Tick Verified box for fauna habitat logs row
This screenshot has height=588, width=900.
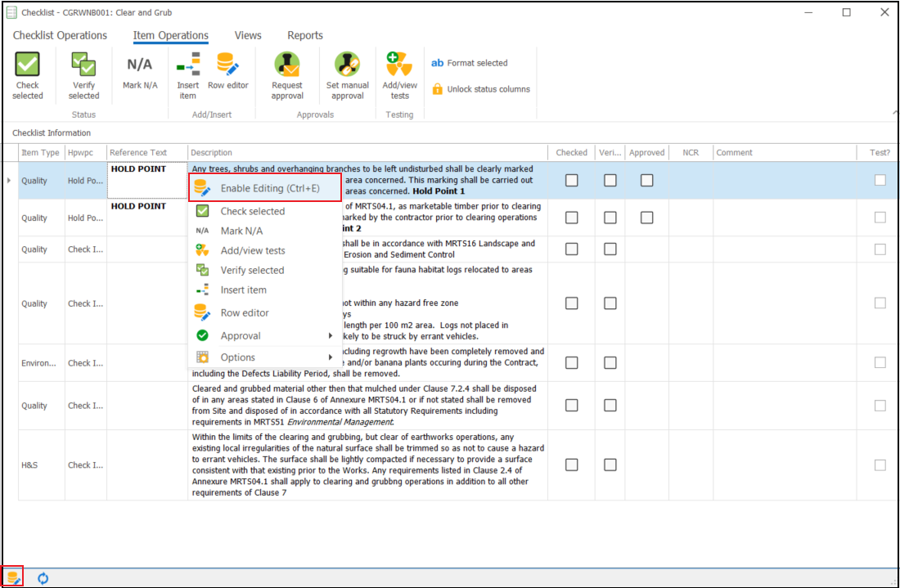(610, 303)
